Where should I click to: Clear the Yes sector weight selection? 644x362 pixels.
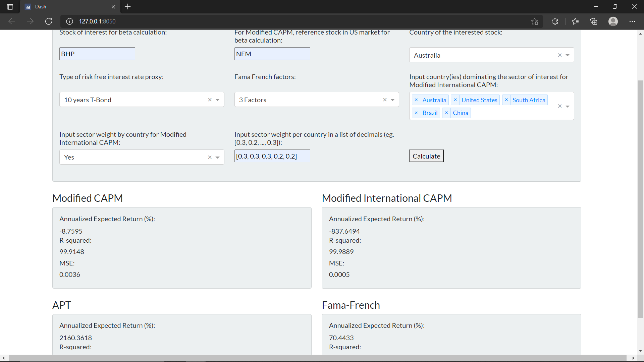point(210,157)
